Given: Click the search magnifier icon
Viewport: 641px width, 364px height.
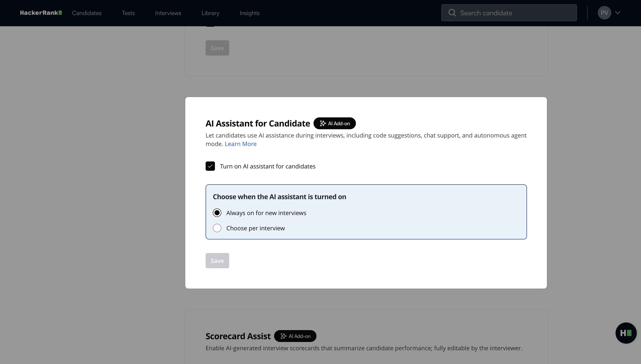Looking at the screenshot, I should click(452, 13).
